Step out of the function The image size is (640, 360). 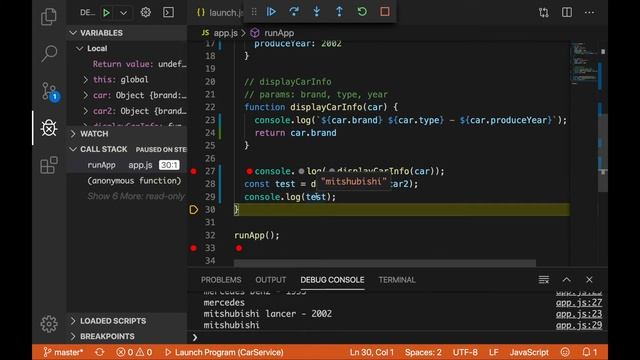click(339, 11)
